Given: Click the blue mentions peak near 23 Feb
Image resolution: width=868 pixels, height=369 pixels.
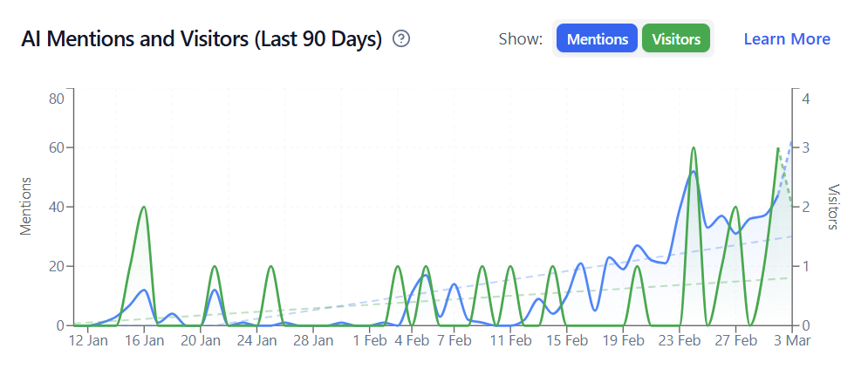Looking at the screenshot, I should [693, 172].
